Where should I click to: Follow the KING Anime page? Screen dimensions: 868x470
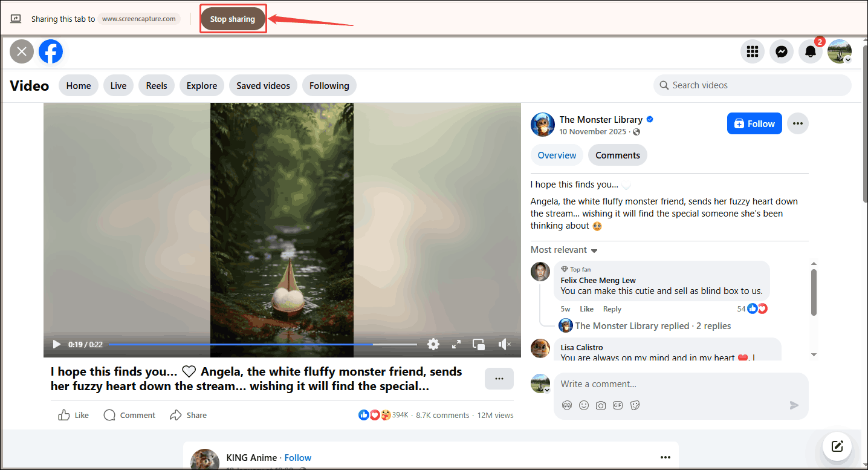pyautogui.click(x=297, y=457)
